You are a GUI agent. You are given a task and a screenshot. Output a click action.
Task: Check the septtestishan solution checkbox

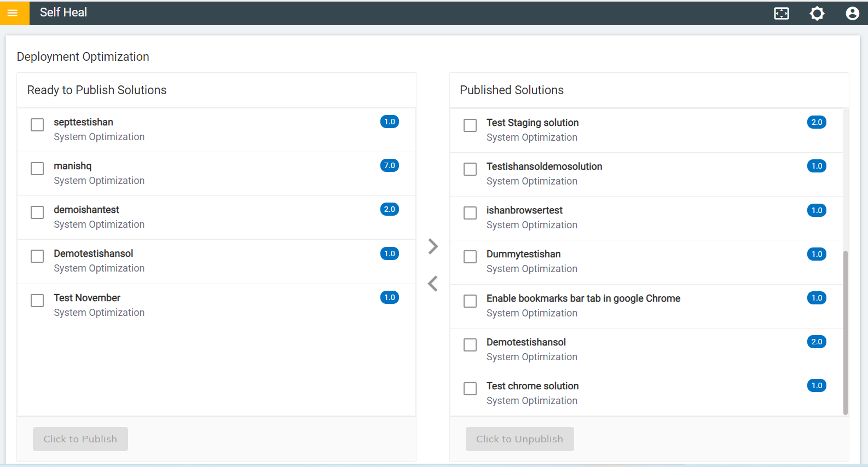[x=37, y=125]
